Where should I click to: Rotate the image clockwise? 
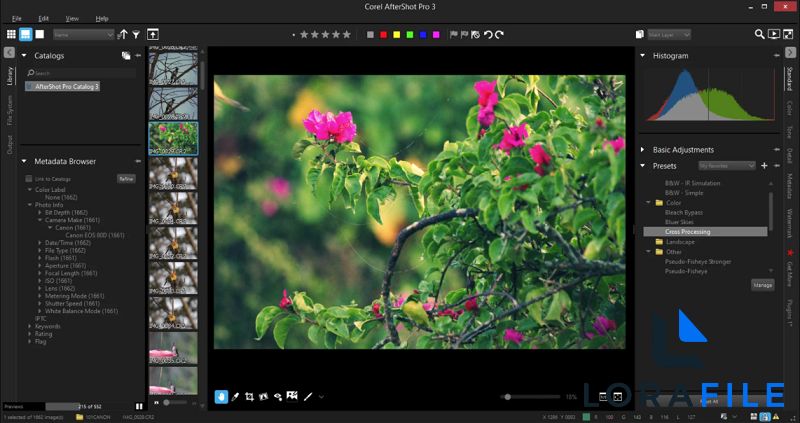coord(499,35)
